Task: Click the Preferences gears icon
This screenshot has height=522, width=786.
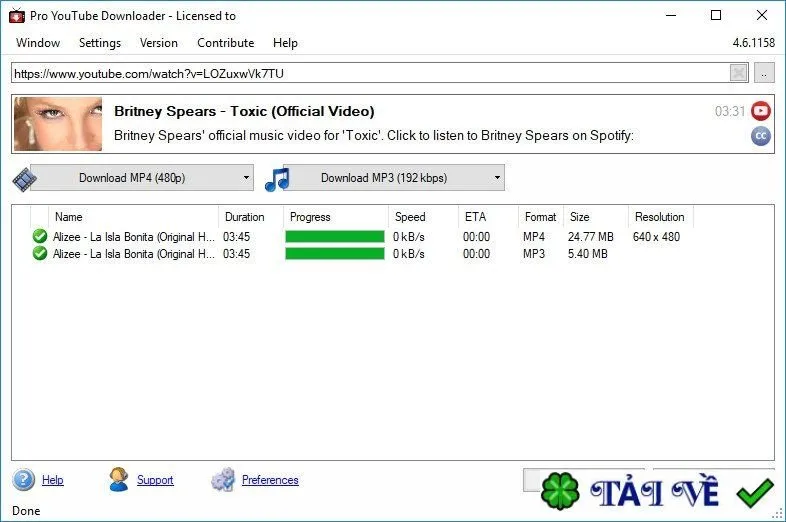Action: pyautogui.click(x=223, y=479)
